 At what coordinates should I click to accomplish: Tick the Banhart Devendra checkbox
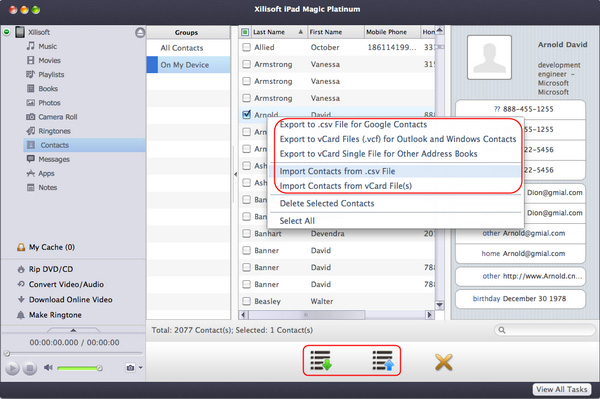click(x=246, y=233)
